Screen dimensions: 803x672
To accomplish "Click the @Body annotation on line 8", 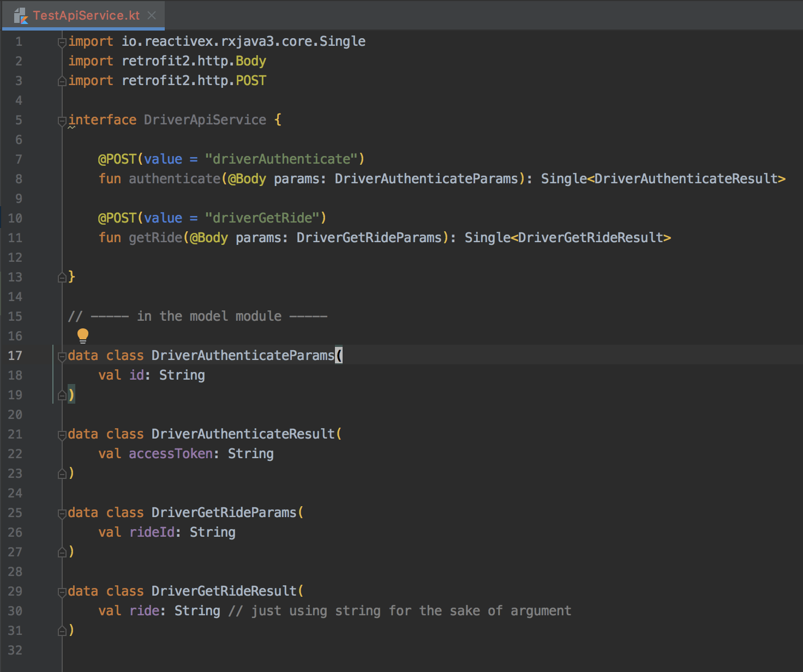I will 247,179.
